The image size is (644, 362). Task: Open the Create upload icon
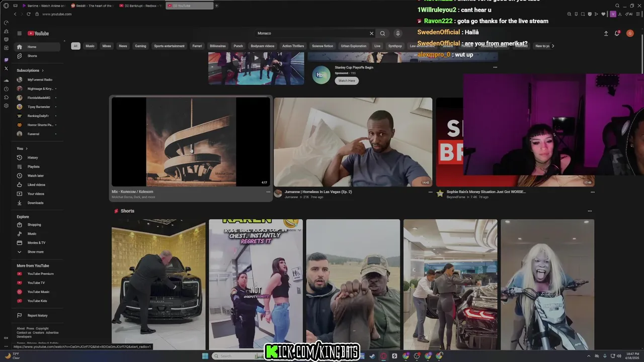[x=606, y=33]
